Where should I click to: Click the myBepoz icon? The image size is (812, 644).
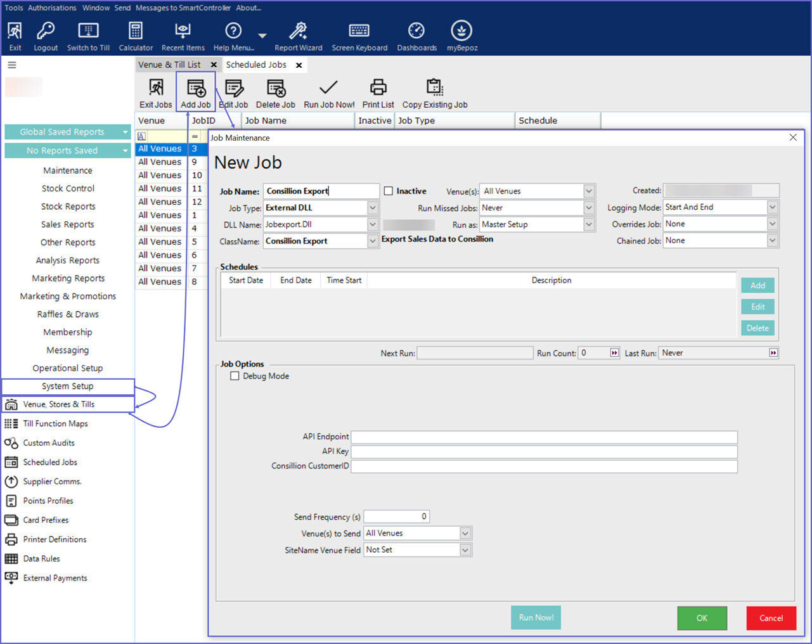[461, 36]
